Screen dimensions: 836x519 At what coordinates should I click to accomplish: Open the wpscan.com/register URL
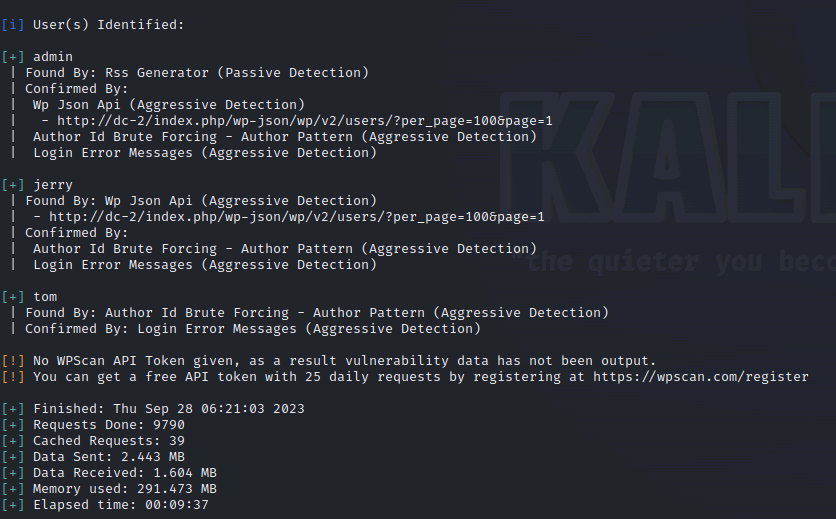pos(700,377)
